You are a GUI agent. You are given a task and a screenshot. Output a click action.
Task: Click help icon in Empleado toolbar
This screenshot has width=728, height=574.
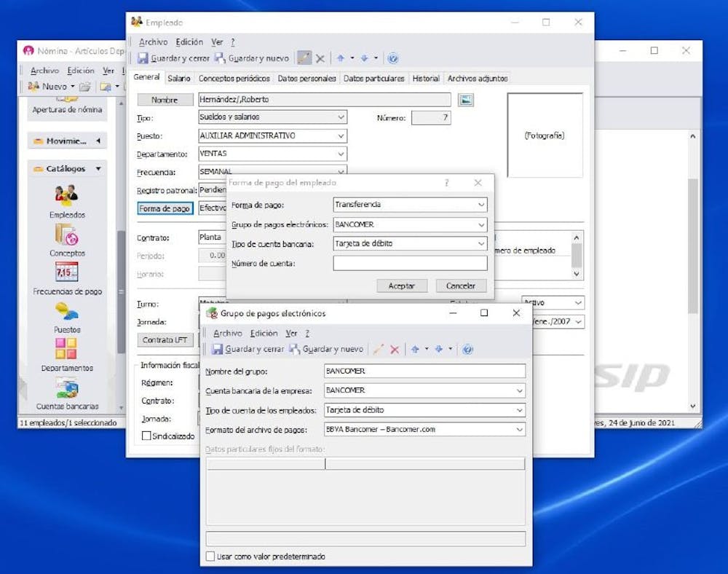click(x=393, y=58)
